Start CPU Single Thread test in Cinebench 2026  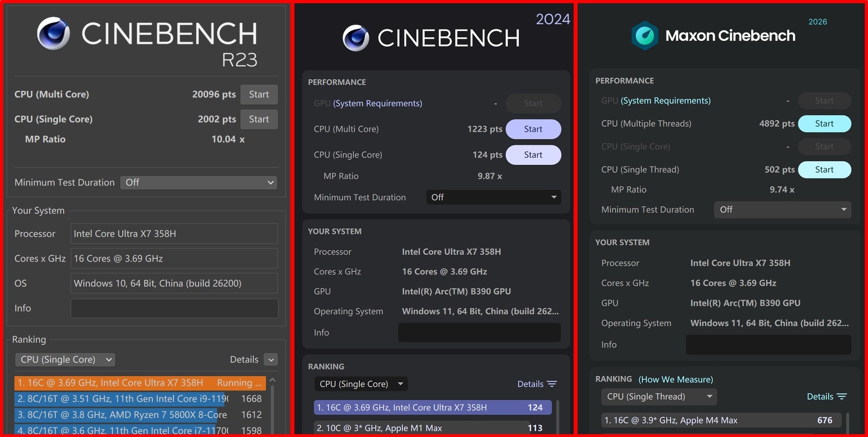point(825,170)
